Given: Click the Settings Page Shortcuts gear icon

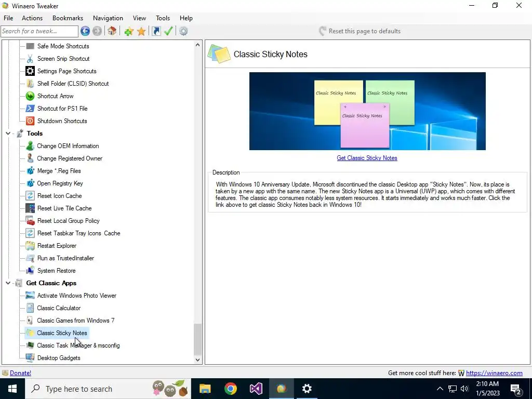Looking at the screenshot, I should point(30,71).
